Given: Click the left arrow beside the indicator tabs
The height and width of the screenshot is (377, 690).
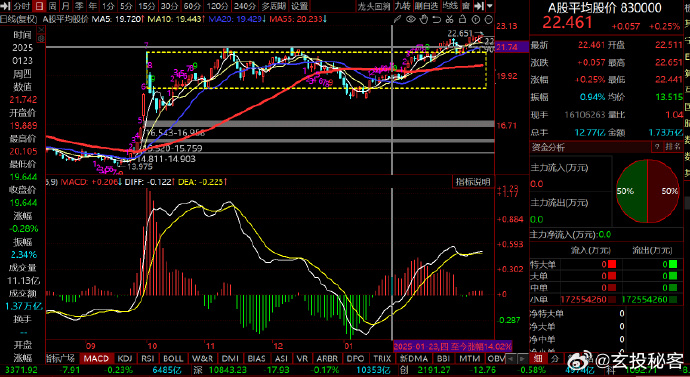Looking at the screenshot, I should click(512, 359).
